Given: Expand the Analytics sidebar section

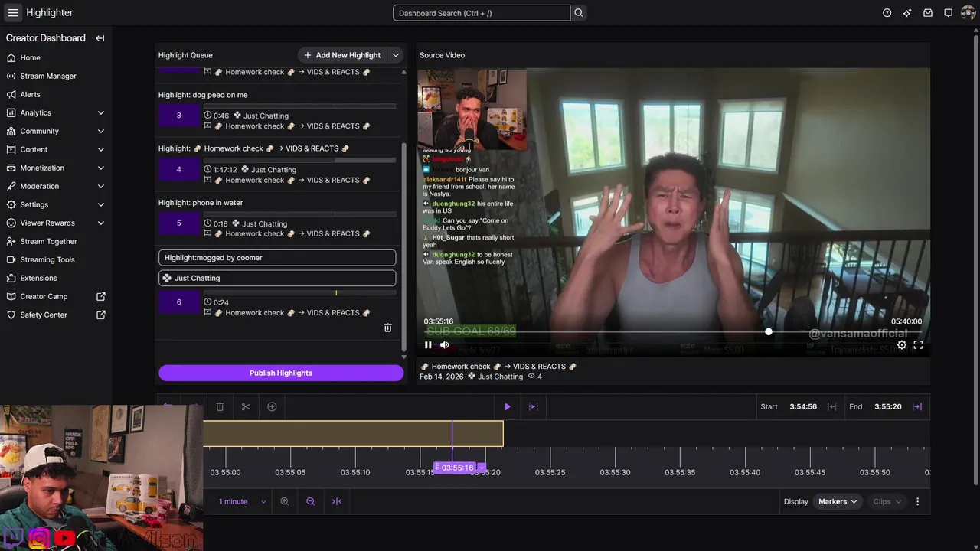Looking at the screenshot, I should [x=101, y=112].
